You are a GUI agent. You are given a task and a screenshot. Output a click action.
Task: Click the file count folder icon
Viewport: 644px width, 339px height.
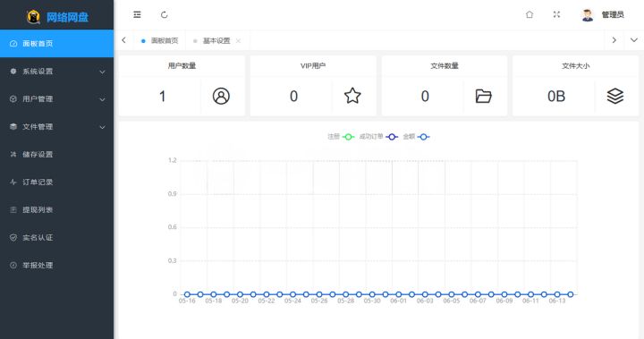click(483, 96)
